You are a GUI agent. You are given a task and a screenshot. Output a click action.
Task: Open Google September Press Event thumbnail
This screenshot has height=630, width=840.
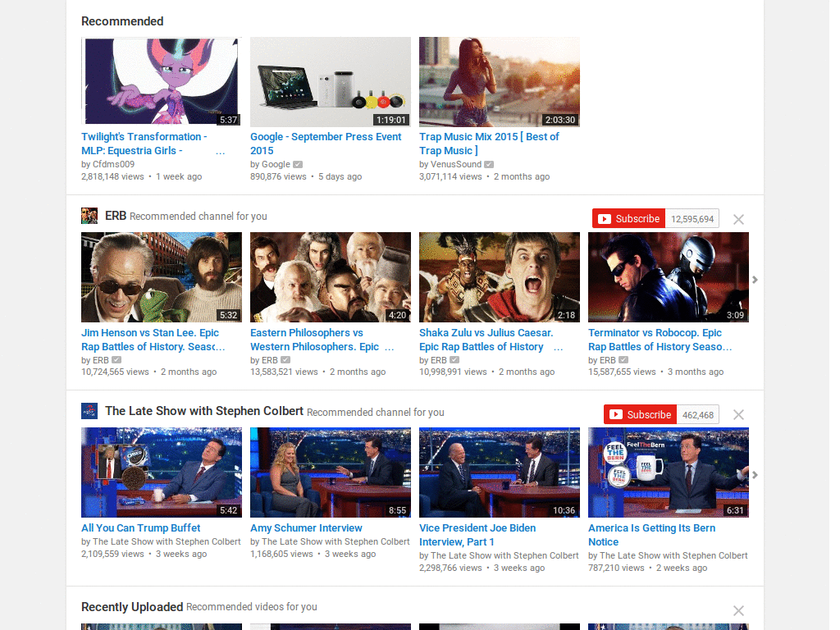[331, 81]
